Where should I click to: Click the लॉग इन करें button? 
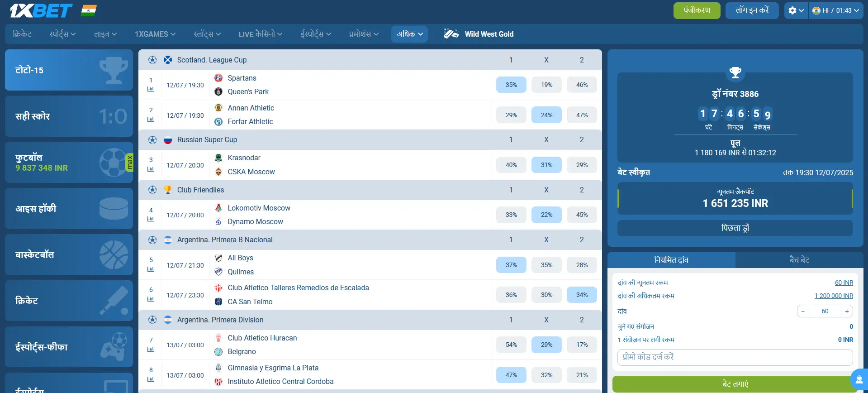[752, 10]
